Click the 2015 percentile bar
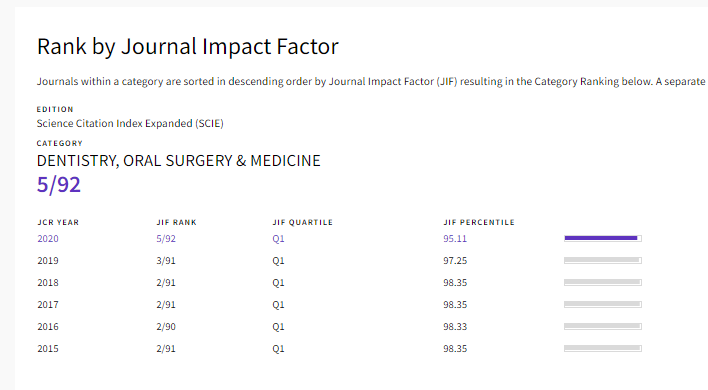Screen dimensions: 708x390 click(x=603, y=348)
